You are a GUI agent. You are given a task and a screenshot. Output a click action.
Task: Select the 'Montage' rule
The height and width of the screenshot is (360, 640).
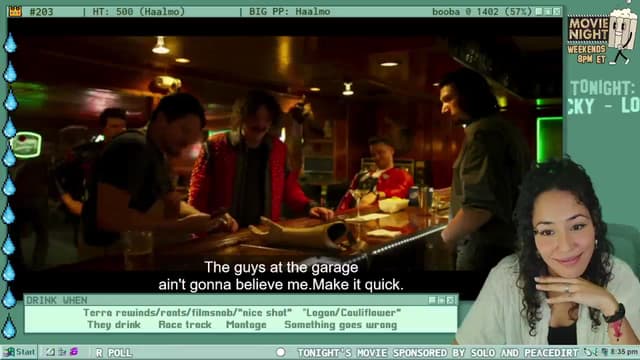(246, 325)
